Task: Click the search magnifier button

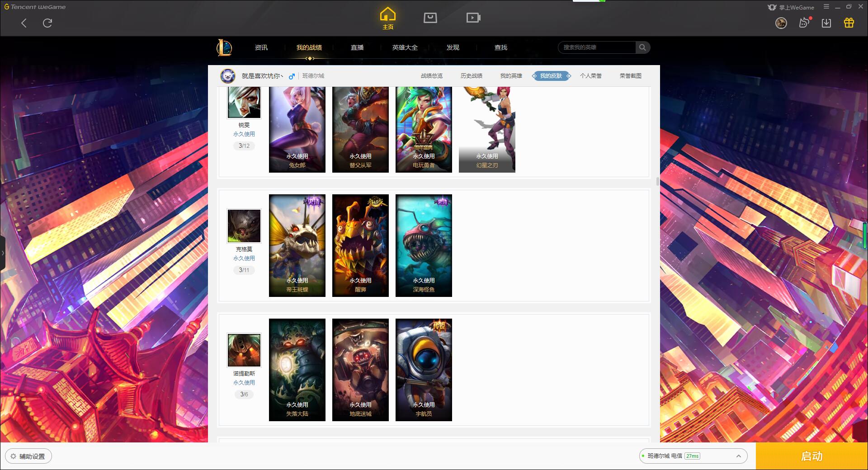Action: (642, 47)
